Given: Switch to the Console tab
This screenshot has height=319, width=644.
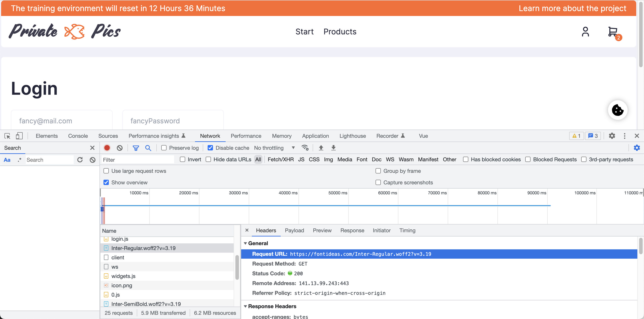Looking at the screenshot, I should 78,136.
